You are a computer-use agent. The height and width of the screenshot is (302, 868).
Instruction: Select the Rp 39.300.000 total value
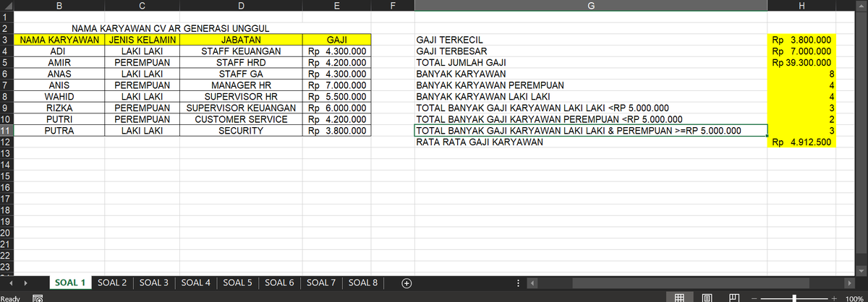[x=802, y=63]
